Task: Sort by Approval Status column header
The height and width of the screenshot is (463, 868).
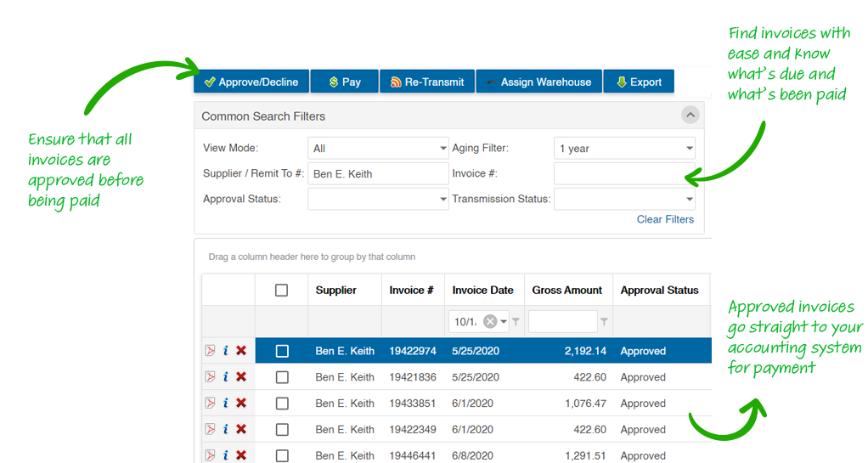Action: (659, 291)
